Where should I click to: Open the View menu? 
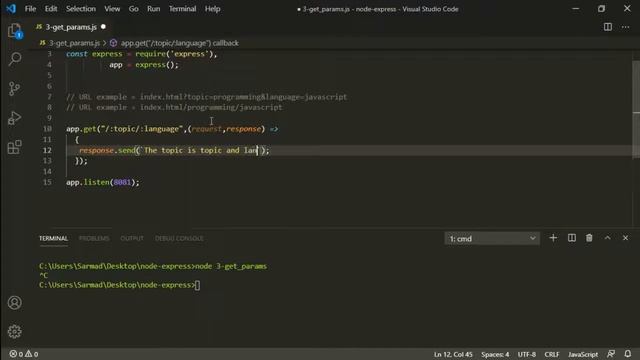point(112,9)
